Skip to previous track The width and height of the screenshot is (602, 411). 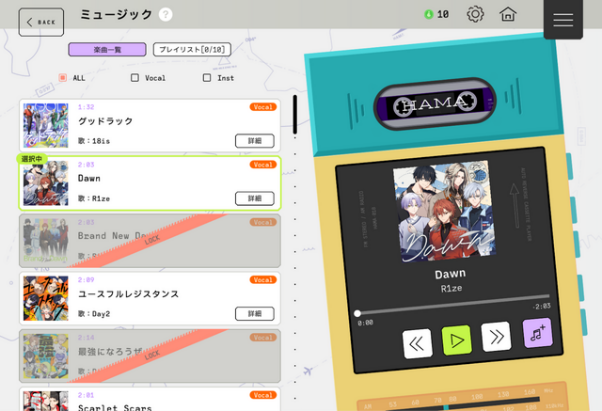tap(417, 344)
